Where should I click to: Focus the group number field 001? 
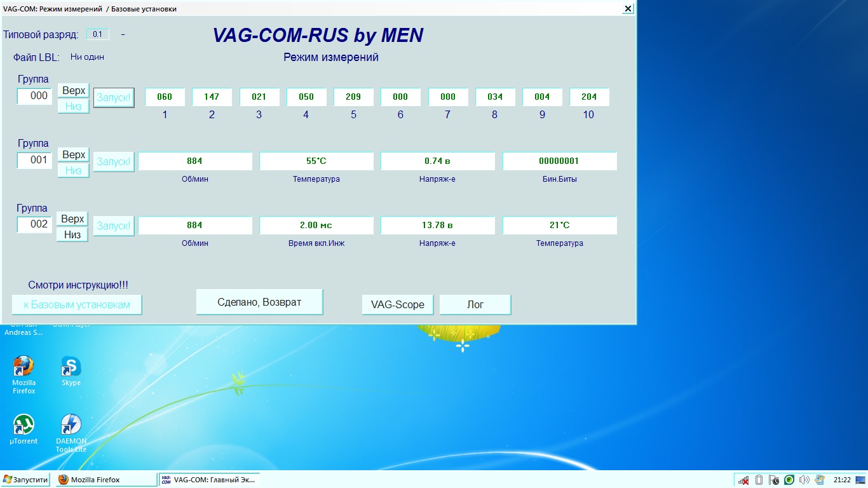point(34,160)
